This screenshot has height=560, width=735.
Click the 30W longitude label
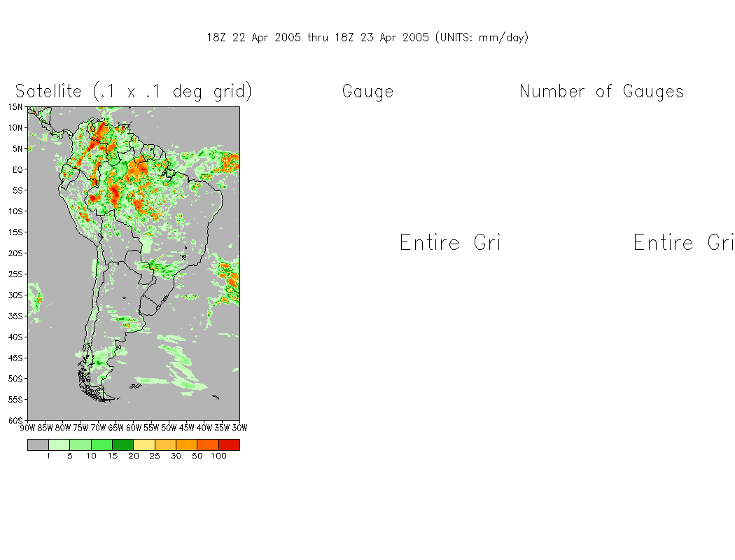239,428
